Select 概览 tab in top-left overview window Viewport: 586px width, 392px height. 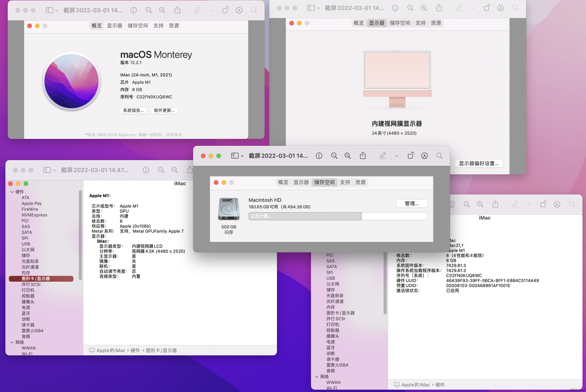[x=97, y=26]
